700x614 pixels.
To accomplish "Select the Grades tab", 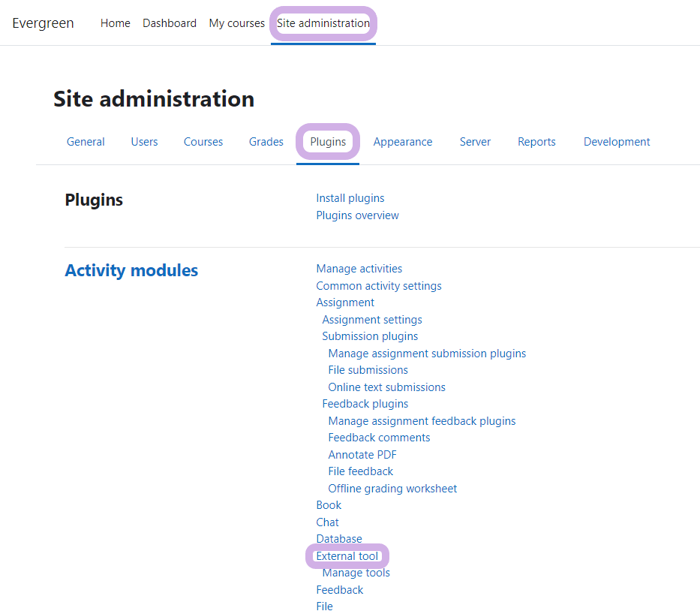I will click(x=266, y=142).
